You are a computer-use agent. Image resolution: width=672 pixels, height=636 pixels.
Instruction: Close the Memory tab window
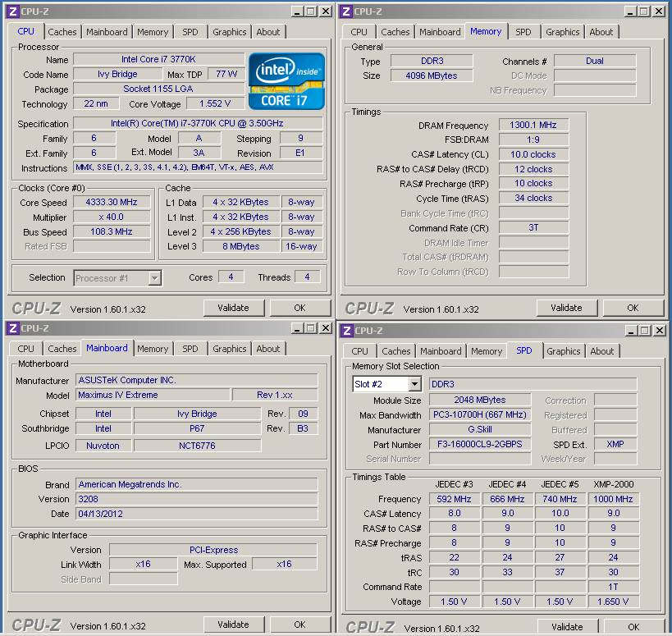click(659, 11)
